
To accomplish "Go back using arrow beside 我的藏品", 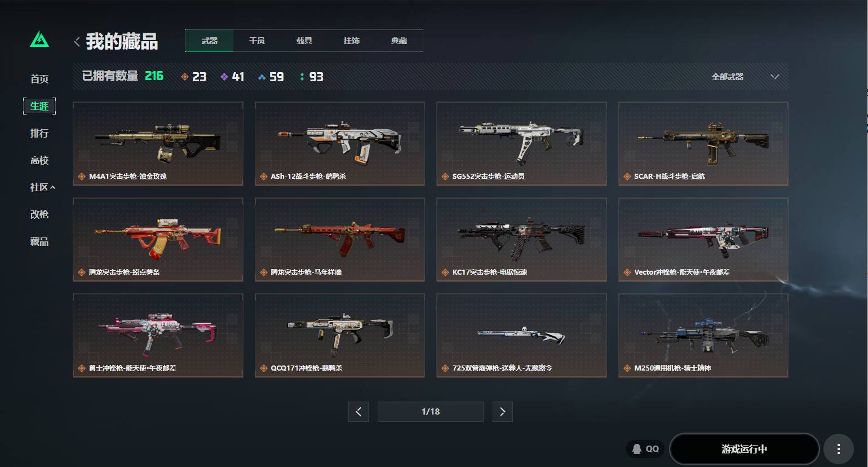I will tap(77, 41).
